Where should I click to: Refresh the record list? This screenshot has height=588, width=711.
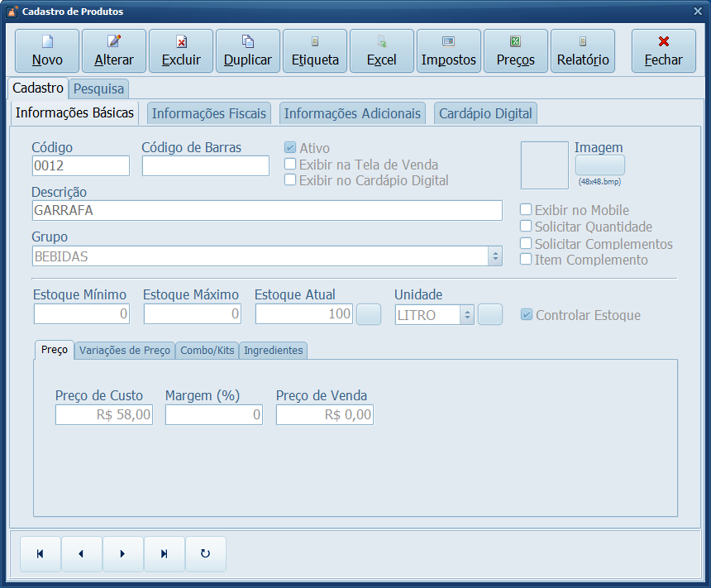coord(206,554)
